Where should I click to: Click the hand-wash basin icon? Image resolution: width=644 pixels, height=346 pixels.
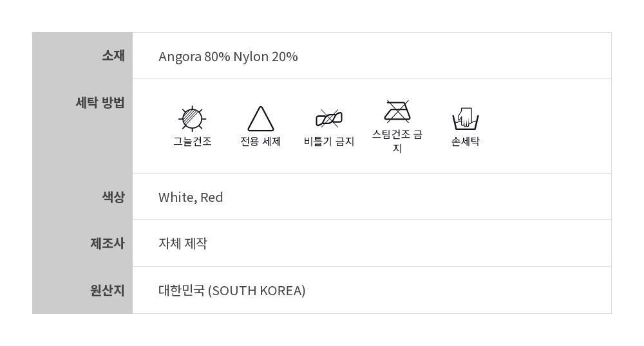point(466,119)
